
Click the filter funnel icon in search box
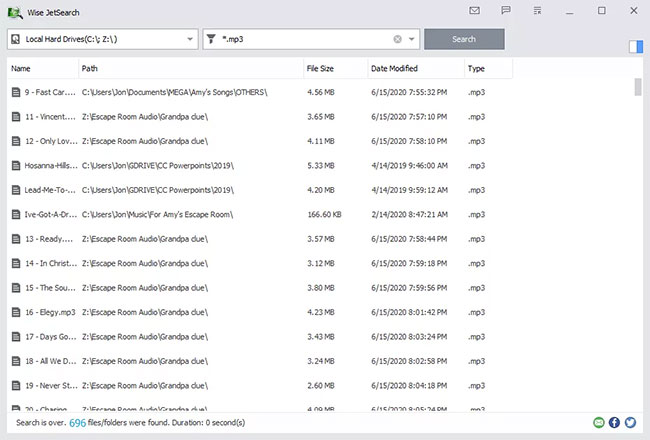[211, 39]
